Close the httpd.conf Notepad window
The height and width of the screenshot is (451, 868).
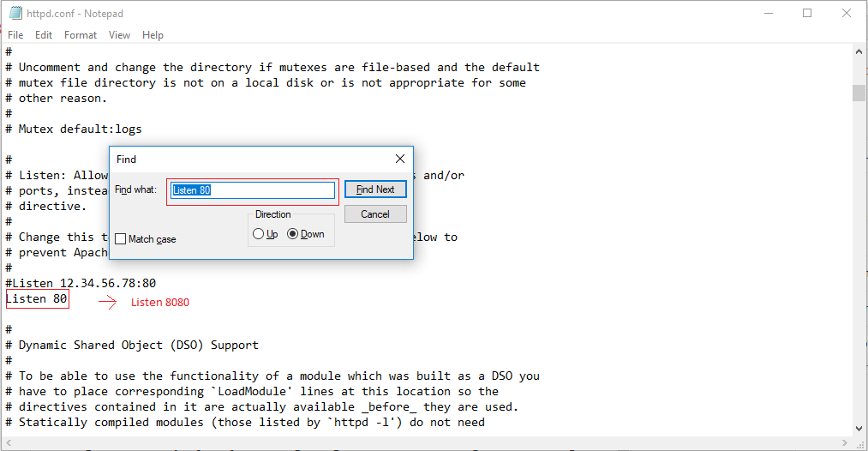tap(847, 14)
